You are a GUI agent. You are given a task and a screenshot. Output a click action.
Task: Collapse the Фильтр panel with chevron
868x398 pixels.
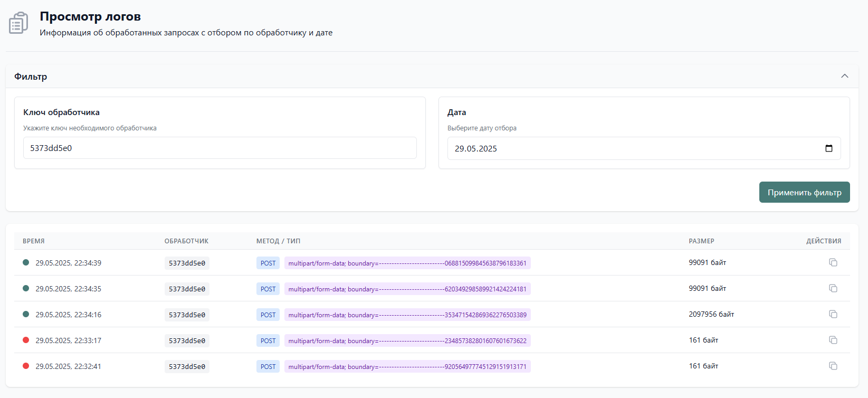pyautogui.click(x=845, y=76)
